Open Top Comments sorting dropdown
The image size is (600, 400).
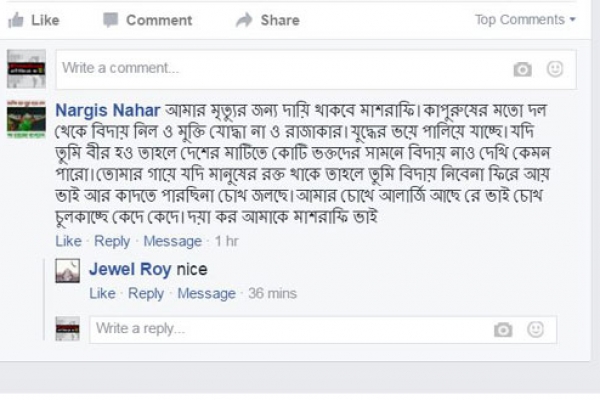525,20
